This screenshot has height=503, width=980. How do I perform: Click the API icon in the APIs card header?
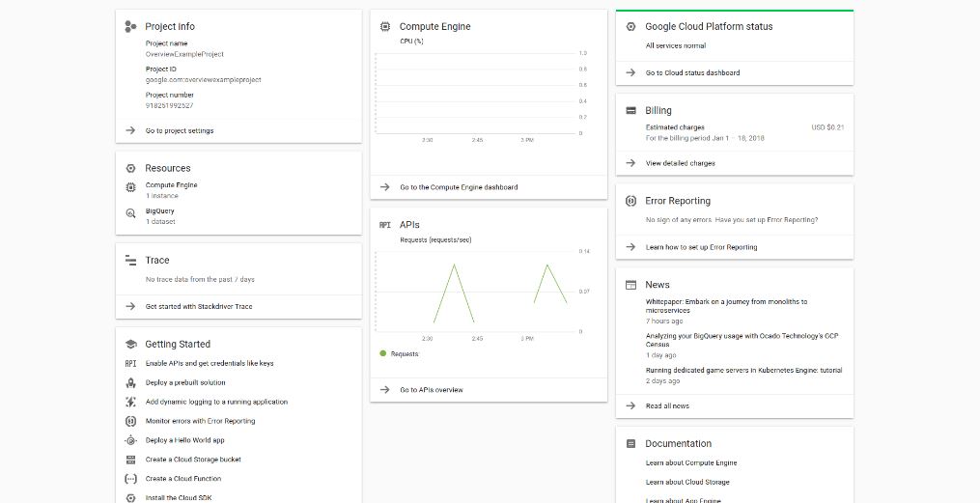coord(385,225)
